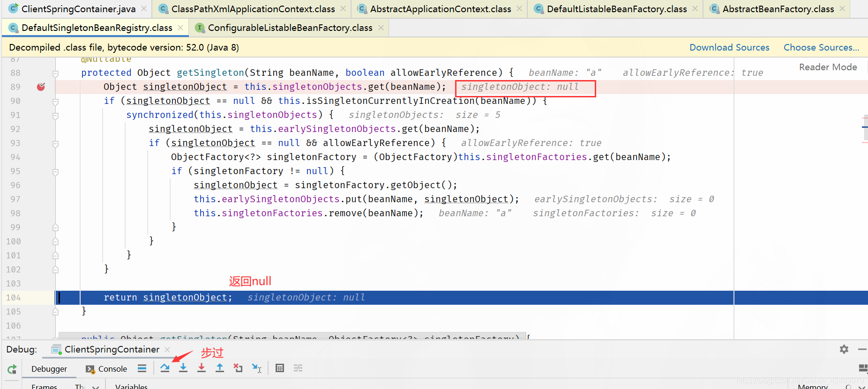Click Variables panel label
Screen dimensions: 868x389
coord(131,387)
